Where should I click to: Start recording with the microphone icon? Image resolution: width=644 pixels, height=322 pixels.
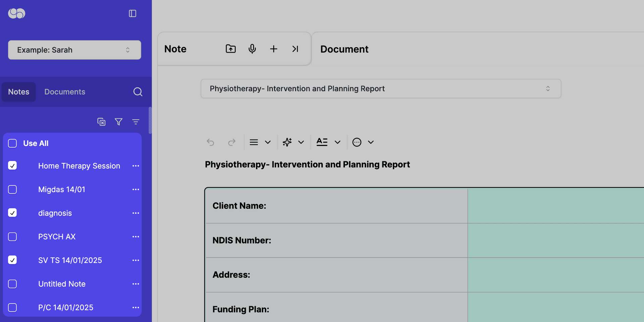(252, 49)
